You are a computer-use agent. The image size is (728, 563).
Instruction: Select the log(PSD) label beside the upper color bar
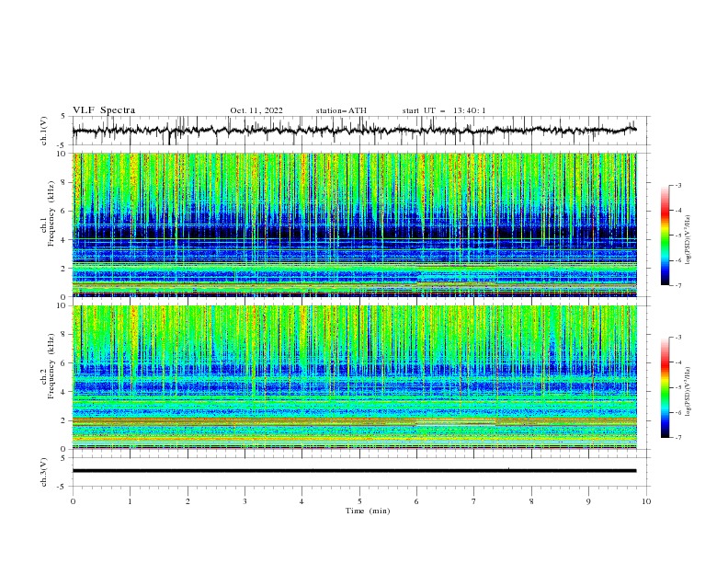(688, 240)
